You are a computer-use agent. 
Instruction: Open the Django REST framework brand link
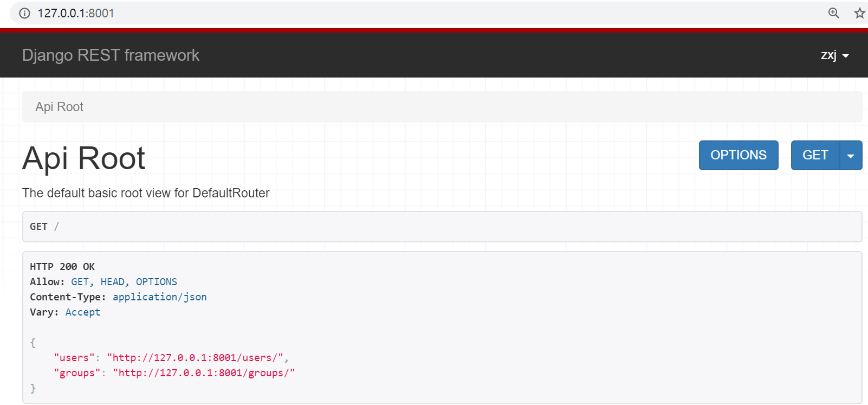(x=111, y=55)
